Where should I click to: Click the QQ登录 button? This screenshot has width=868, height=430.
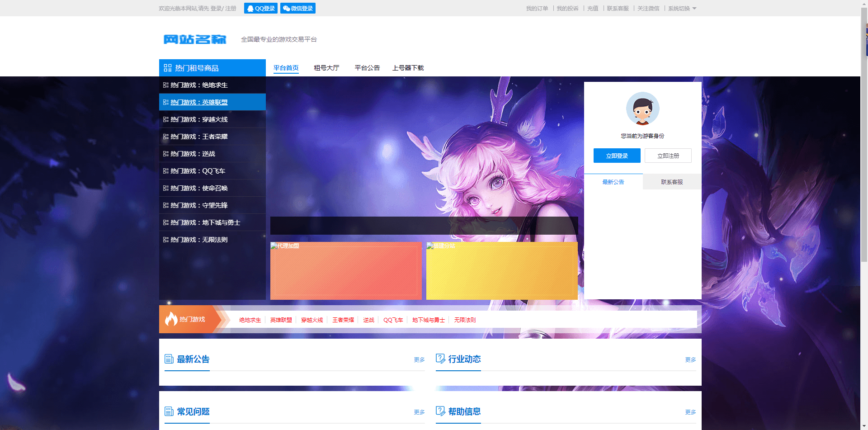pos(261,8)
